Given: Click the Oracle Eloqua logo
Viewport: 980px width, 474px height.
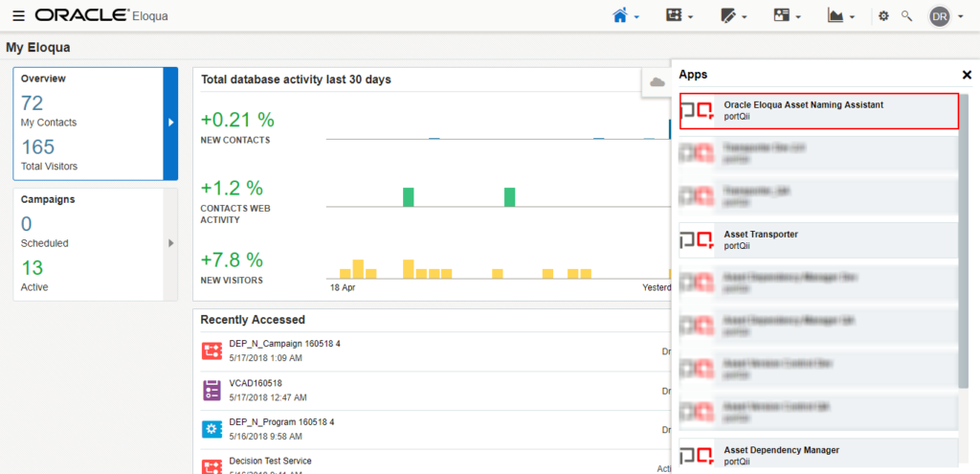Looking at the screenshot, I should pyautogui.click(x=101, y=15).
